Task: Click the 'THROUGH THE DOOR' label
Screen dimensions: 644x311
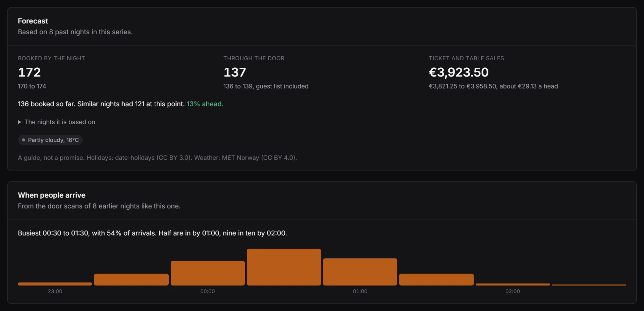Action: click(x=254, y=58)
